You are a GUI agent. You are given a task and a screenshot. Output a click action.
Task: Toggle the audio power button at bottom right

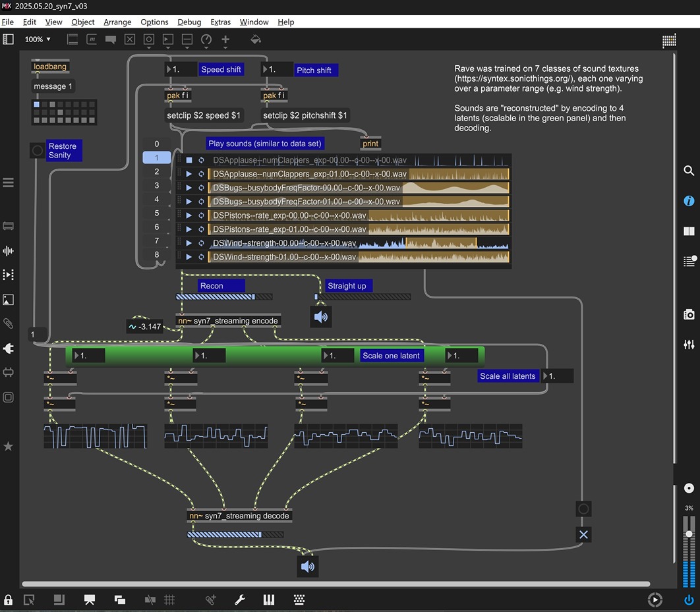tap(689, 599)
